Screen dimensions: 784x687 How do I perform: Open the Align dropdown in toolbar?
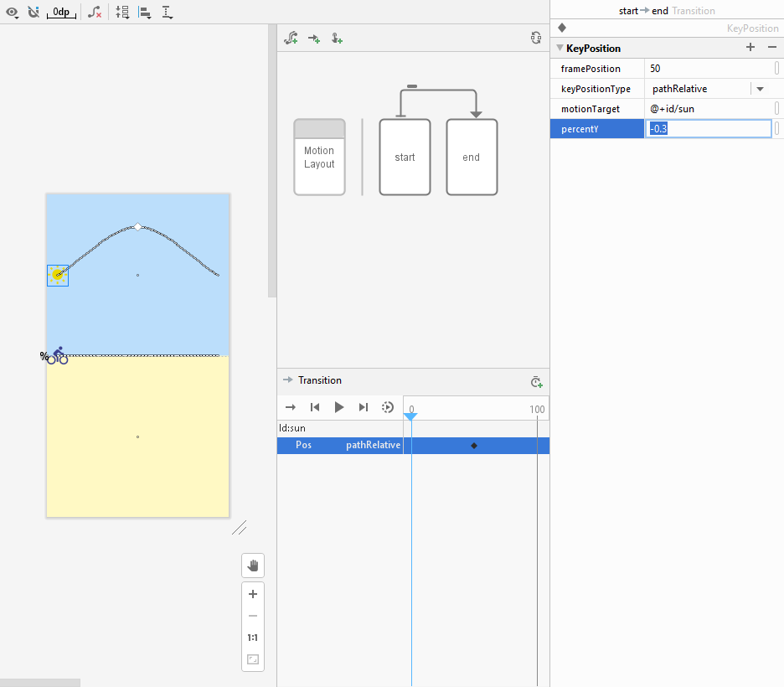145,13
